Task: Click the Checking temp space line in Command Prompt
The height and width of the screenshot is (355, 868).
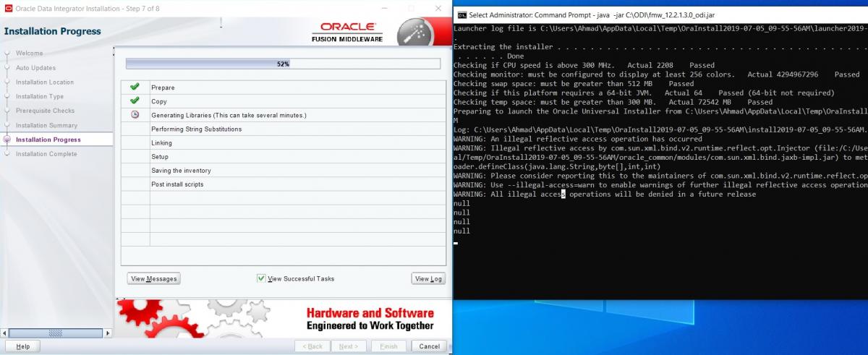Action: tap(613, 102)
